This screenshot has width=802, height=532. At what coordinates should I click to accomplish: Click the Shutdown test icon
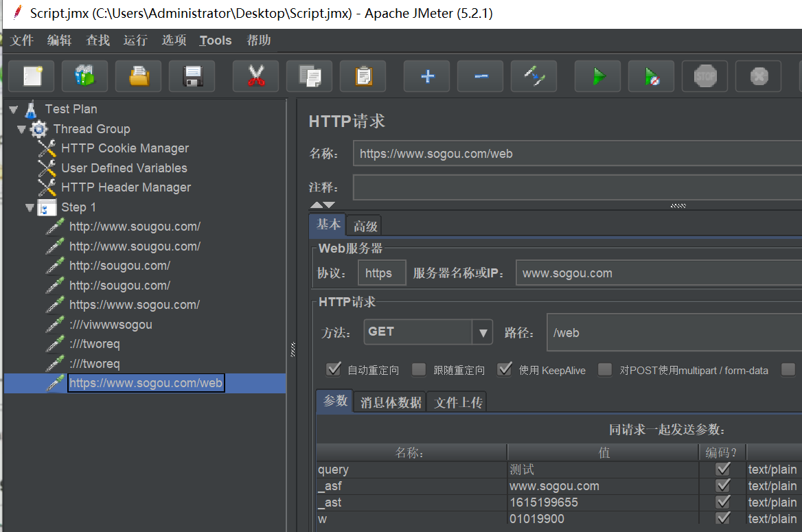759,76
